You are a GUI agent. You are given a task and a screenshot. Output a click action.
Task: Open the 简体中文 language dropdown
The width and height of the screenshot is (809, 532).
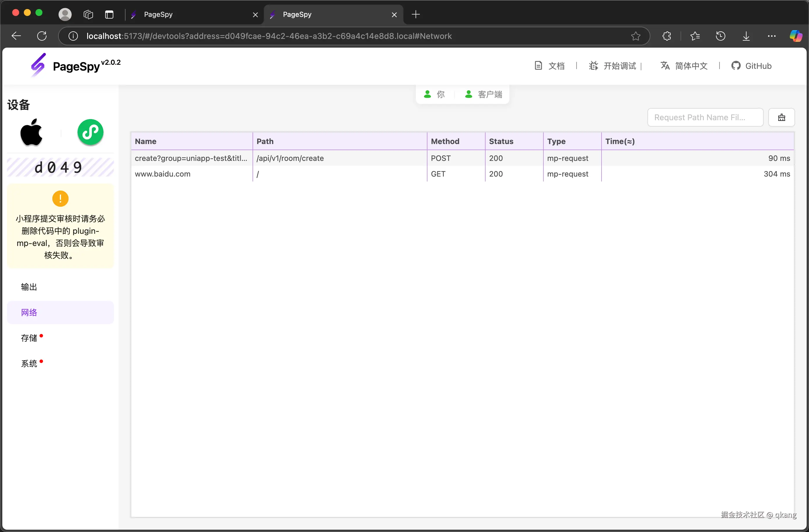684,66
